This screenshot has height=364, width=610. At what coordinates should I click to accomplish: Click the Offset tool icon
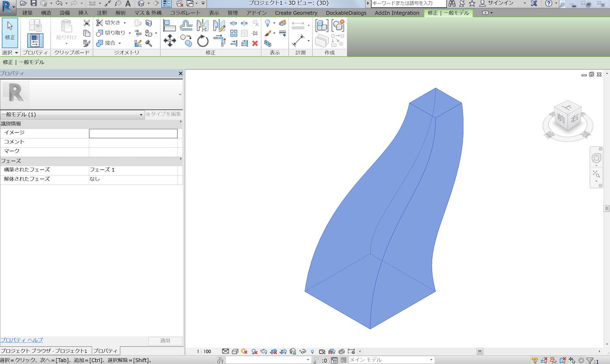tap(186, 26)
